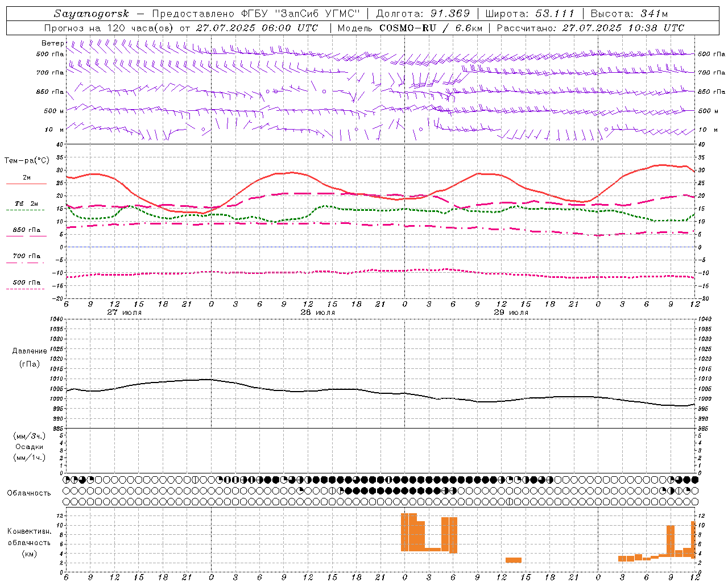
Task: Select the 'Долгота: 91.369' header field
Action: click(423, 14)
